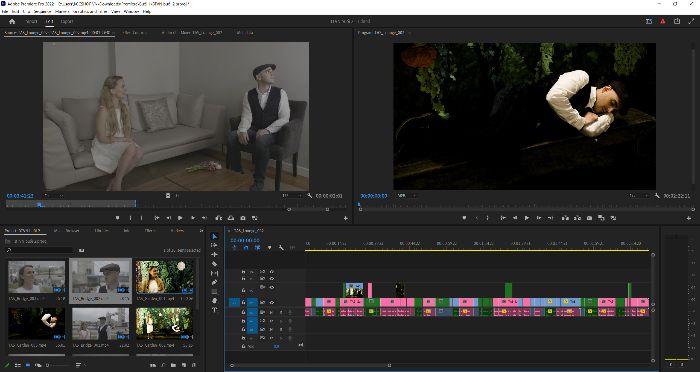Viewport: 700px width, 372px height.
Task: Open the Sequence menu
Action: (43, 11)
